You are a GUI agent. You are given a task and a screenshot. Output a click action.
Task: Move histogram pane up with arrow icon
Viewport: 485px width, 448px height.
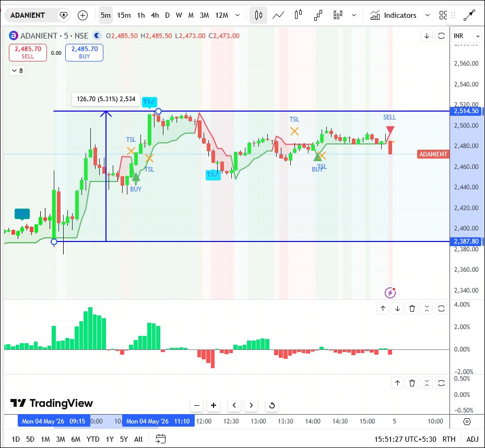[x=383, y=308]
